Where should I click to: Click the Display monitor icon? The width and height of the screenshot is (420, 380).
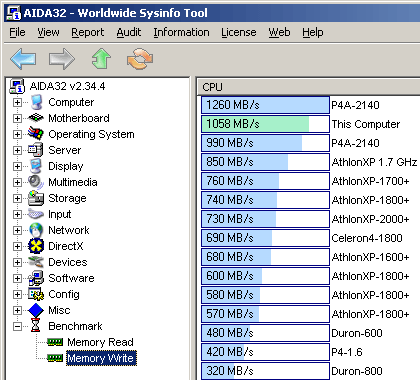pos(36,166)
